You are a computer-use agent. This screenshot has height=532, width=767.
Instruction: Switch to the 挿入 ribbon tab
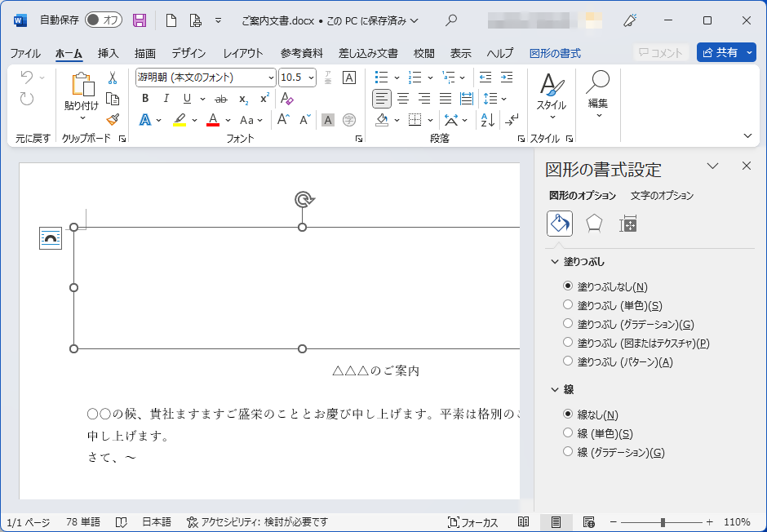pyautogui.click(x=107, y=52)
